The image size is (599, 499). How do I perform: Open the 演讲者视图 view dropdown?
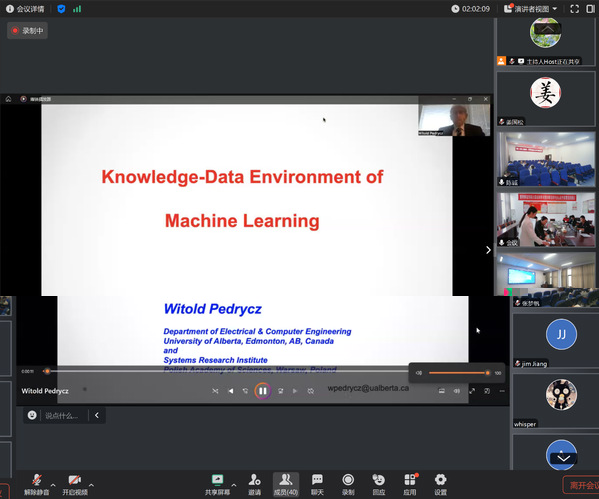(531, 9)
